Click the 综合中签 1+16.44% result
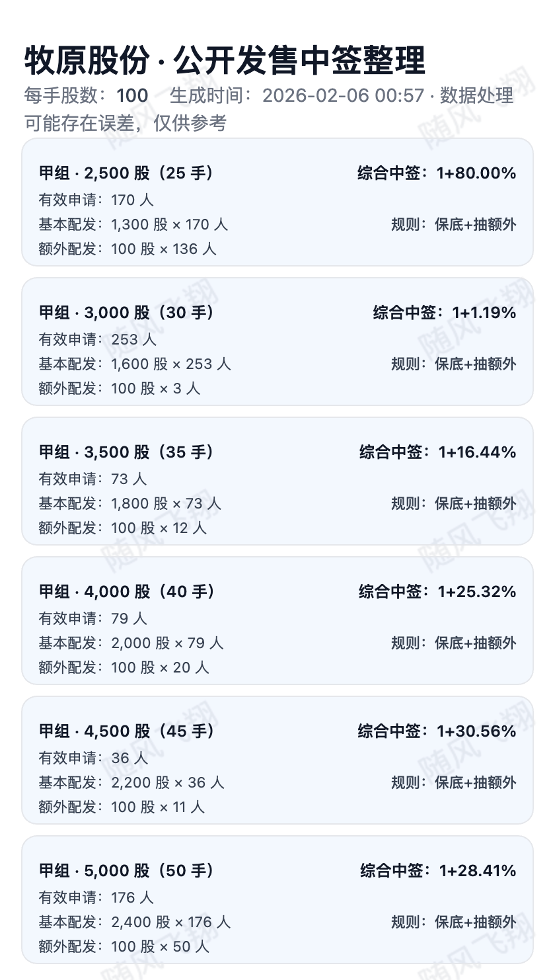This screenshot has width=555, height=980. 437,452
